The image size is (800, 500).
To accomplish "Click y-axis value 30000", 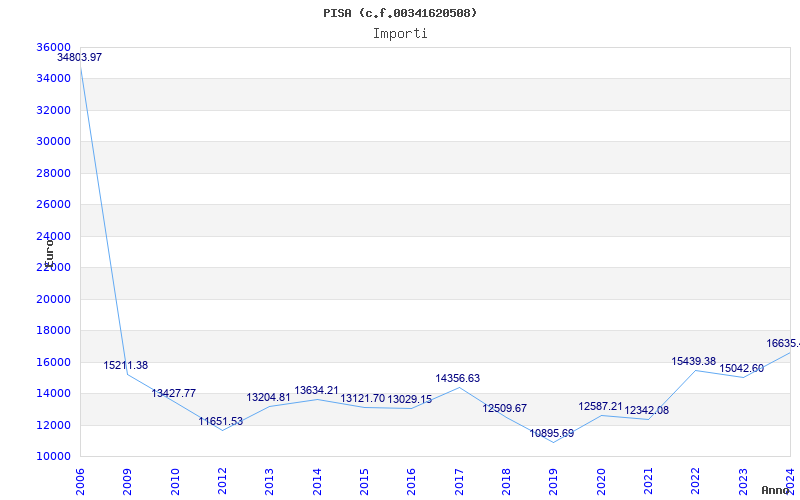I will [x=54, y=141].
